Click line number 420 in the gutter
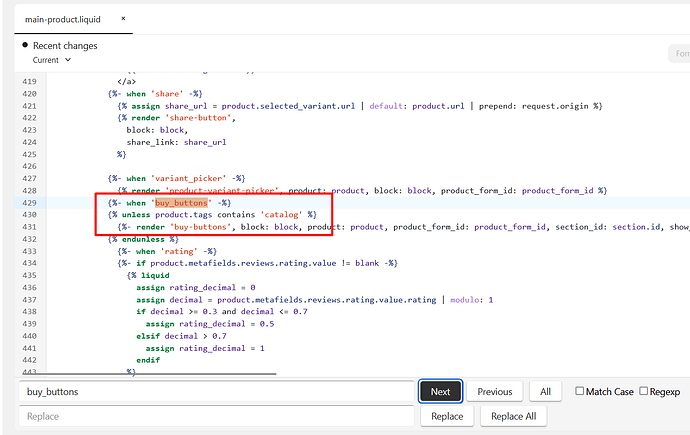 tap(29, 94)
